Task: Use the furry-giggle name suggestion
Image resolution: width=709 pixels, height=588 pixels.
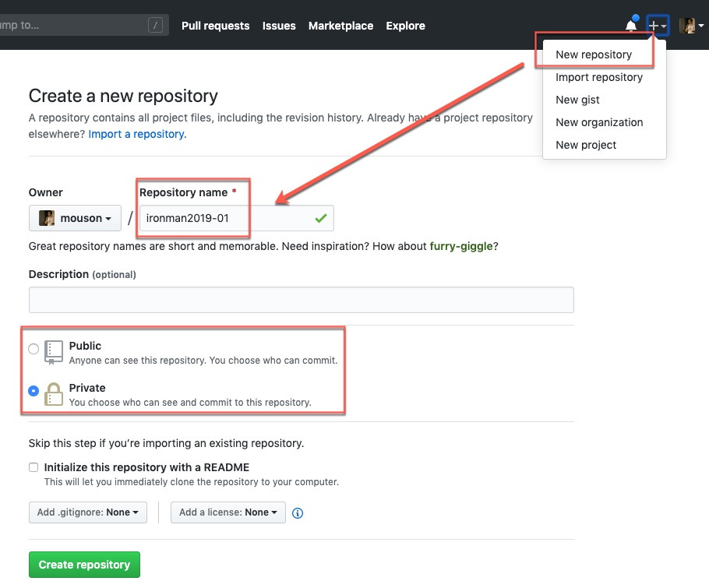Action: pyautogui.click(x=460, y=246)
